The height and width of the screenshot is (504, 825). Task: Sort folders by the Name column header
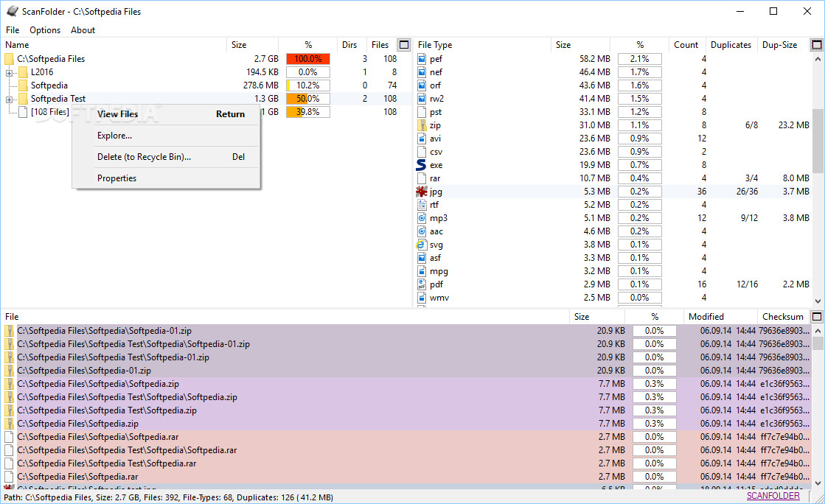(115, 45)
